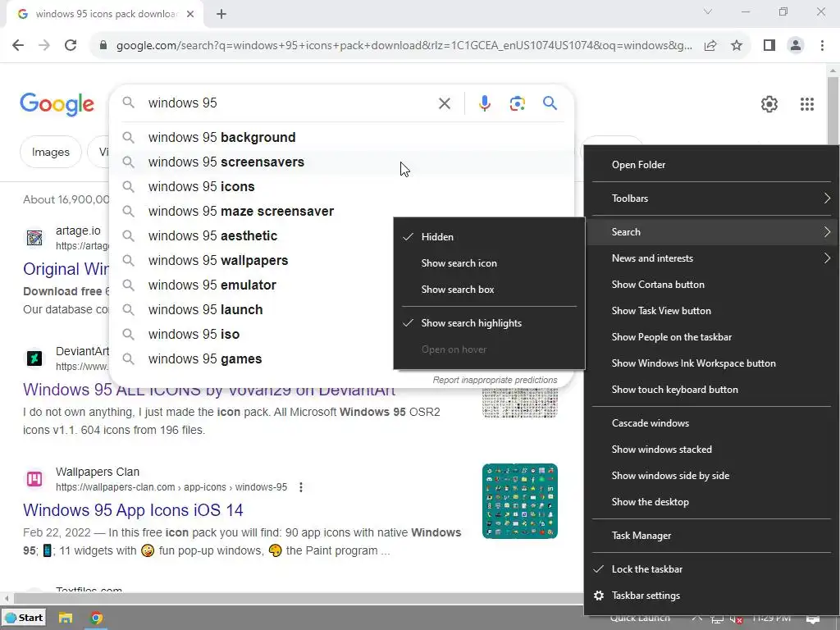The height and width of the screenshot is (630, 840).
Task: Choose Show windows side by side
Action: [x=711, y=476]
